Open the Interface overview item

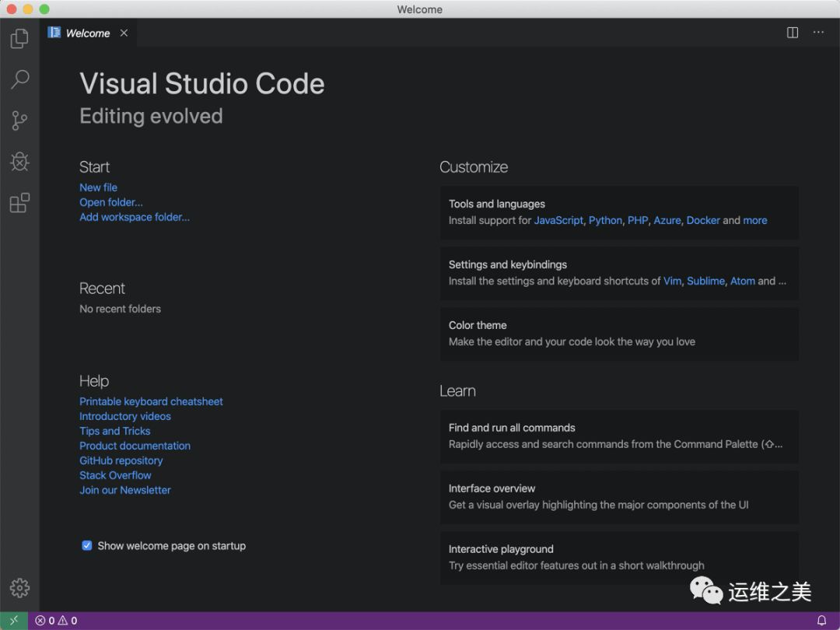pyautogui.click(x=619, y=497)
